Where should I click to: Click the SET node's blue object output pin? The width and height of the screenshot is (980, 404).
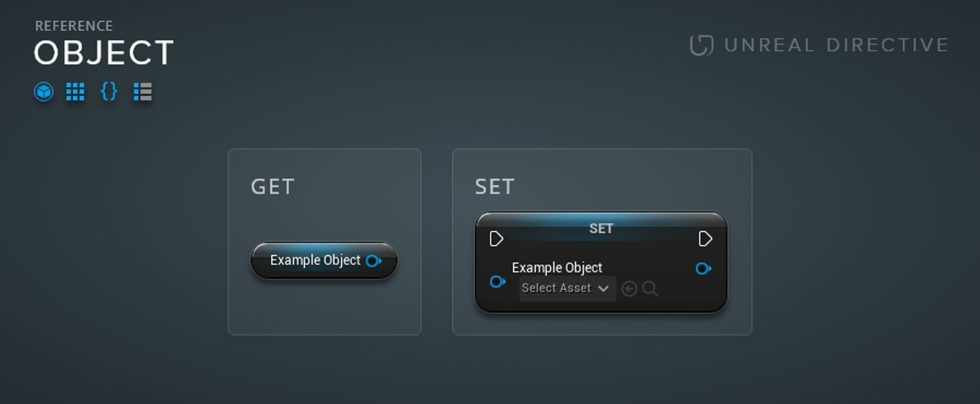[x=703, y=269]
